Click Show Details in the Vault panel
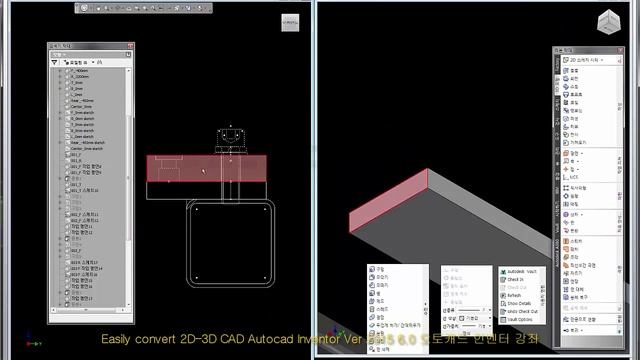This screenshot has height=360, width=640. (x=516, y=303)
